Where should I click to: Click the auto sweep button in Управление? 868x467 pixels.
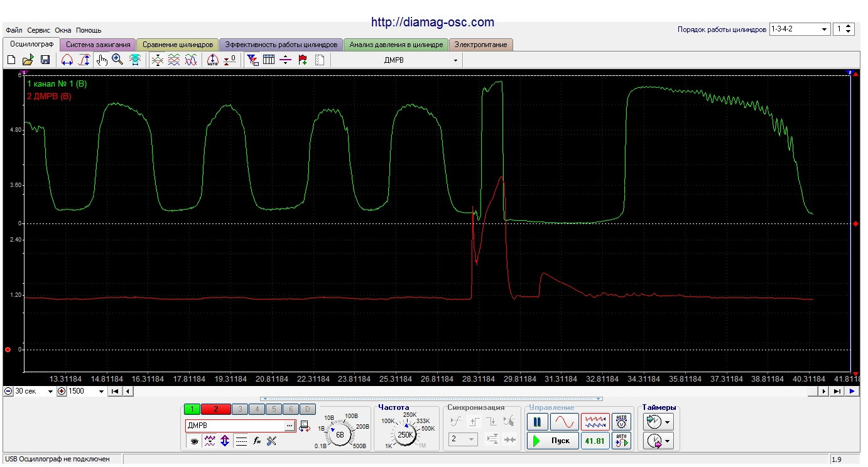(622, 441)
